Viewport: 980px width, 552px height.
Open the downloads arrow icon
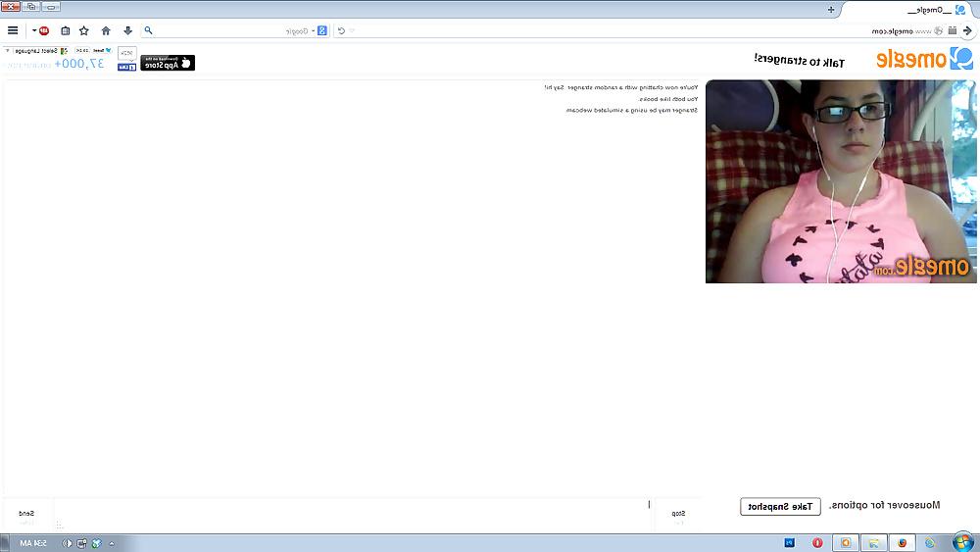(x=127, y=30)
